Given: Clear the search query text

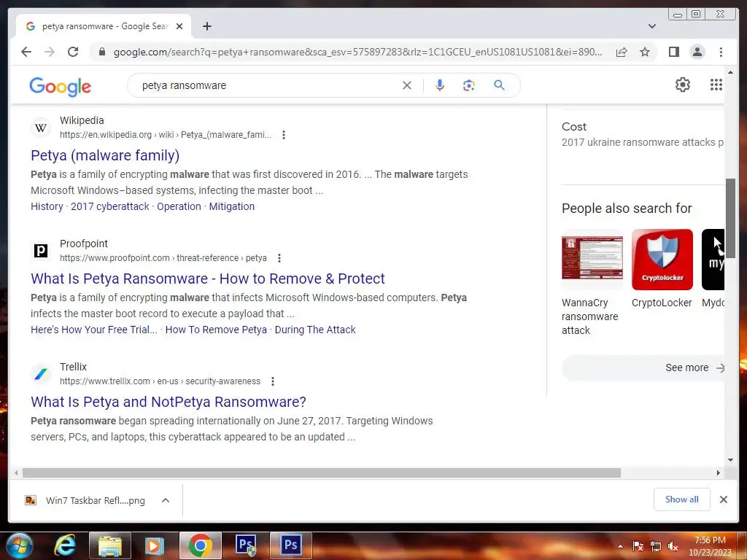Looking at the screenshot, I should click(x=407, y=85).
